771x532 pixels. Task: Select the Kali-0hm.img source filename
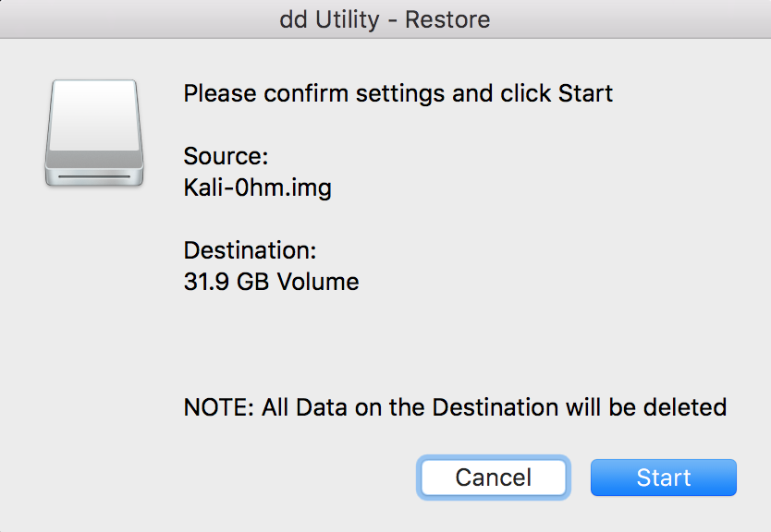coord(258,188)
